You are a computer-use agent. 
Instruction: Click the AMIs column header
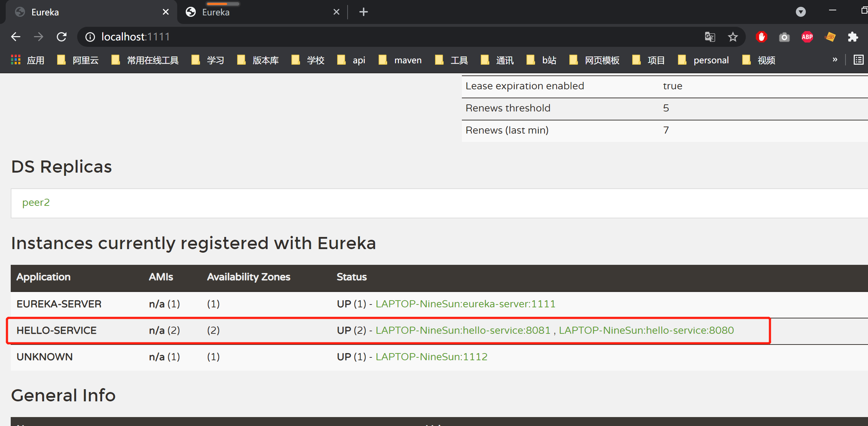(161, 277)
